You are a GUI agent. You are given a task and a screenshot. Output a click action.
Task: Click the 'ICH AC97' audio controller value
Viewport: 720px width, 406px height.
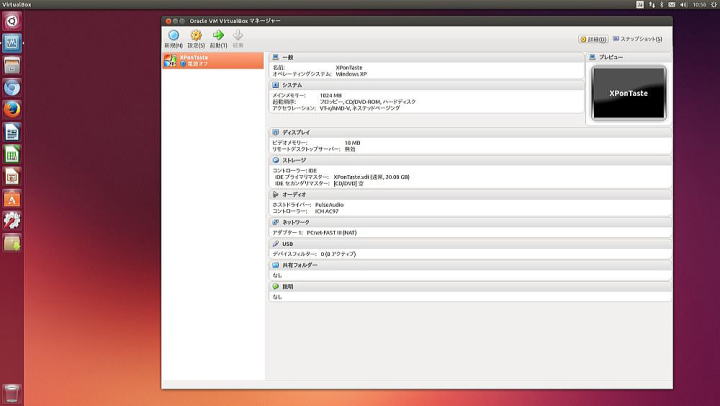point(326,211)
